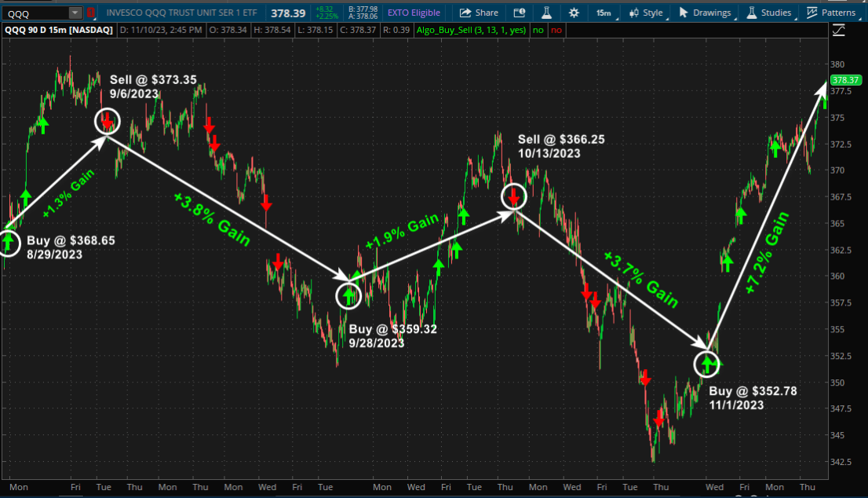
Task: Click the calendar alert icon beside Share
Action: point(519,13)
